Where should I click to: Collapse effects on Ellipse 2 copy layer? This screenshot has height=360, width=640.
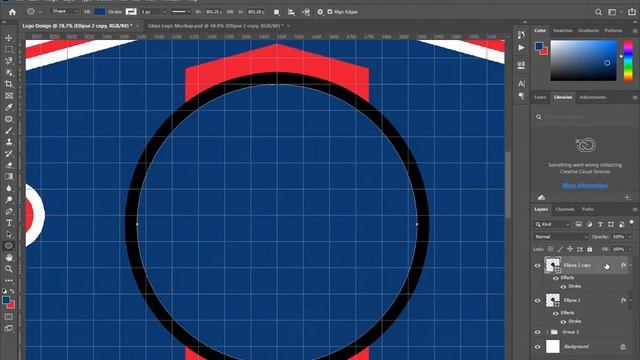631,265
